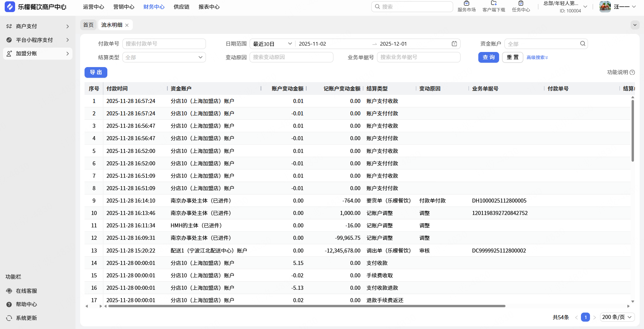Image resolution: width=644 pixels, height=329 pixels.
Task: Go to the 首页 tab
Action: coord(88,25)
